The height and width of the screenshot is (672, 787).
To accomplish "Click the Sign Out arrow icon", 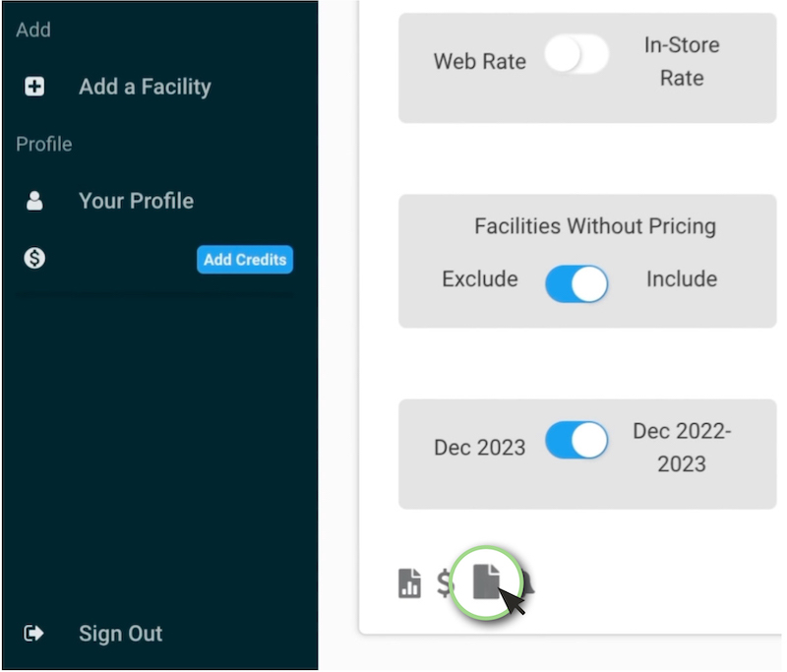I will coord(33,634).
